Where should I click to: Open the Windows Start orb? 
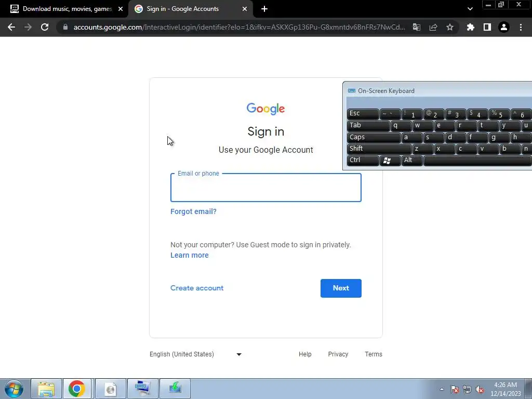tap(14, 389)
